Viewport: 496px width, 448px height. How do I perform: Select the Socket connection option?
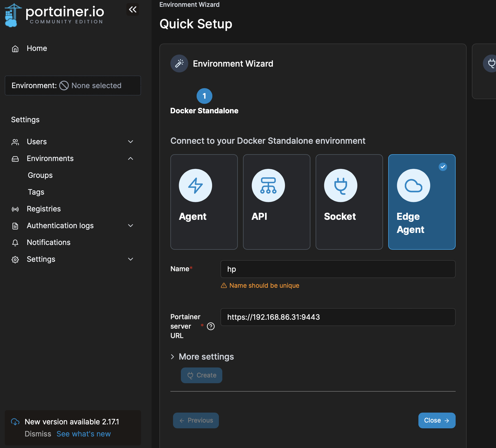pos(349,202)
